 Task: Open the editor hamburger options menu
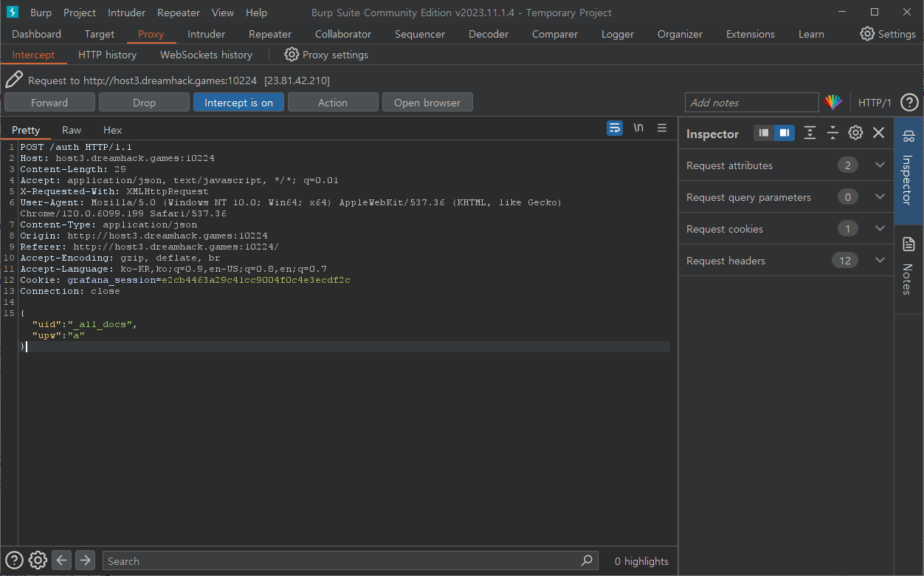[662, 128]
